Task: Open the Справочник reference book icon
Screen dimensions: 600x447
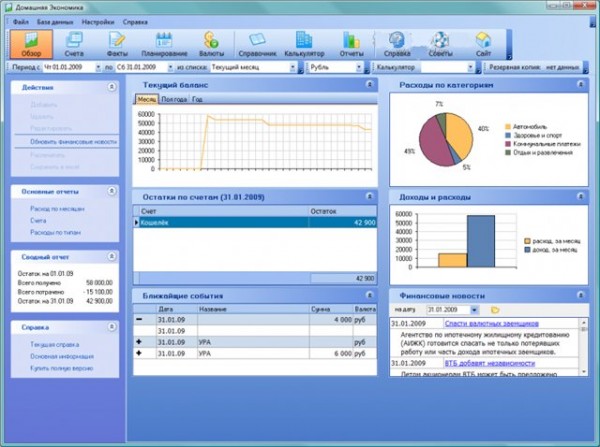Action: (x=257, y=44)
